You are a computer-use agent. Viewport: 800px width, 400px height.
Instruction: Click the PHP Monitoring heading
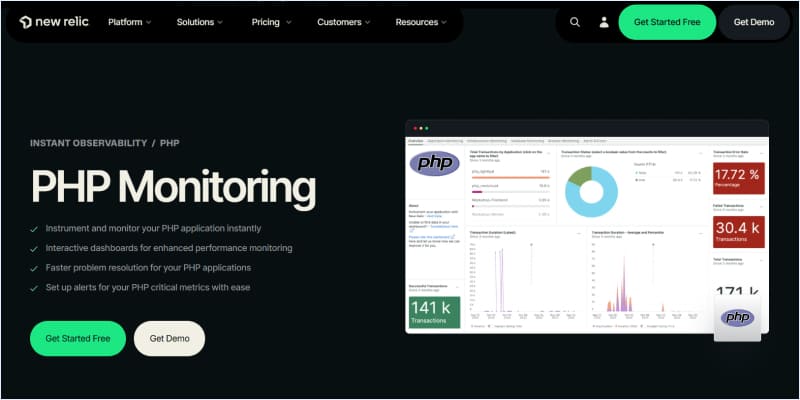pyautogui.click(x=173, y=187)
